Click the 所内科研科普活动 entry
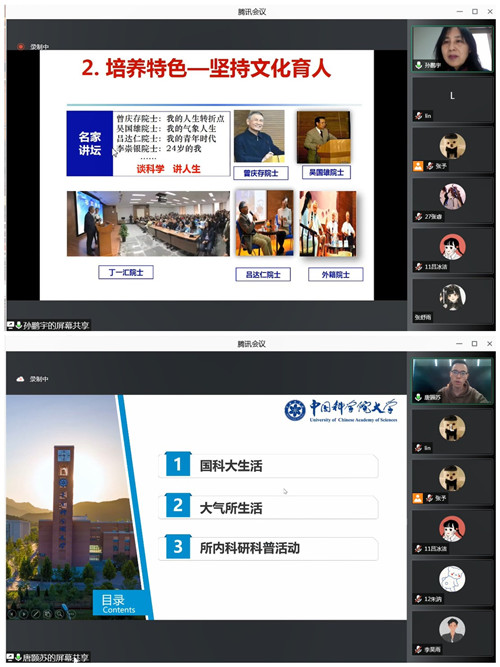This screenshot has width=500, height=667. 269,548
